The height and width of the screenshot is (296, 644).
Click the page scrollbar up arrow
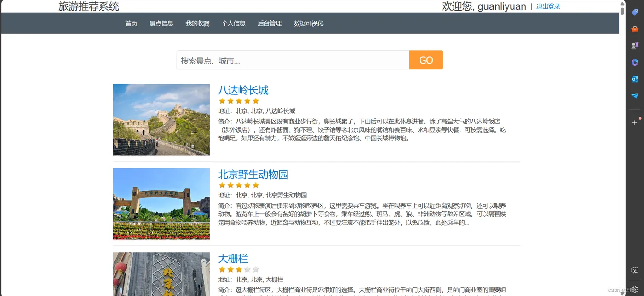click(x=622, y=3)
